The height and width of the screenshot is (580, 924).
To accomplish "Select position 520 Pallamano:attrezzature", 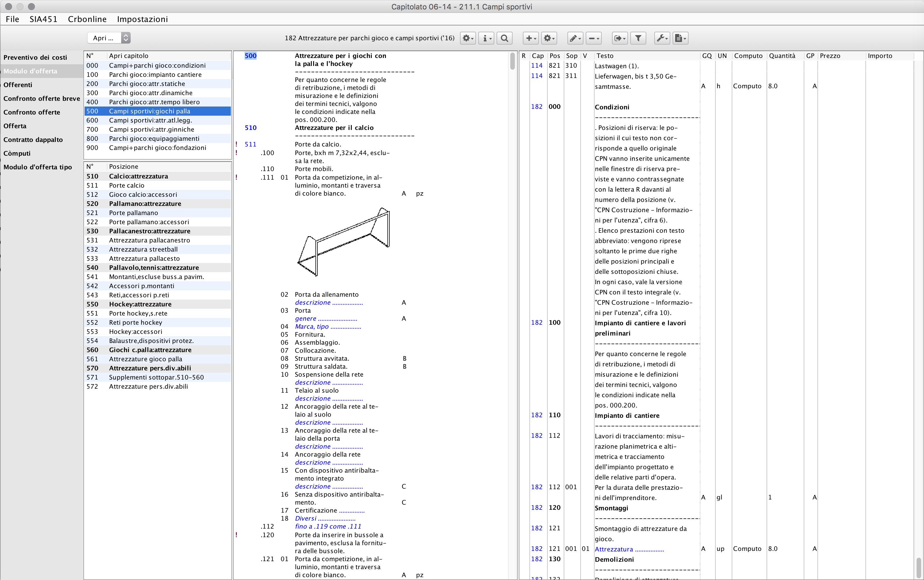I will pos(157,204).
